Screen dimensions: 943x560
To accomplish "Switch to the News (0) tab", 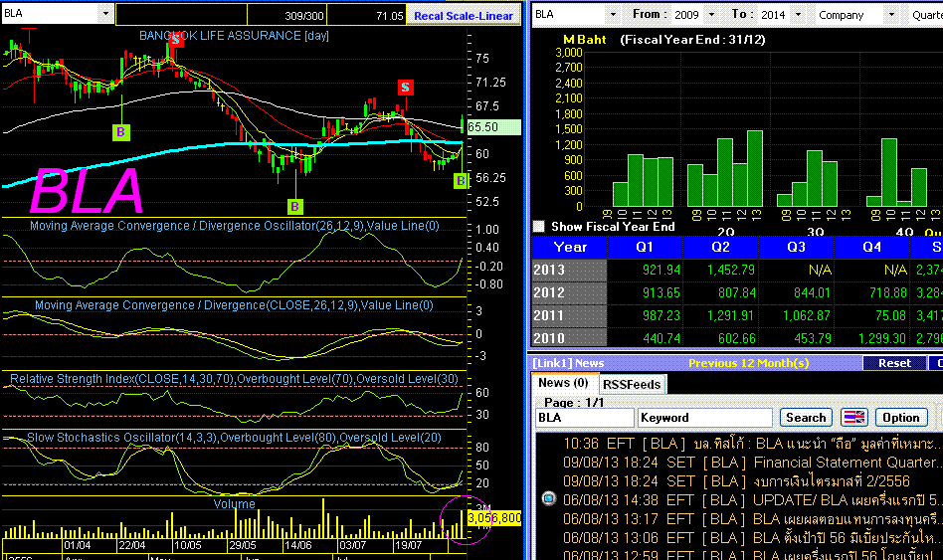I will [x=563, y=383].
